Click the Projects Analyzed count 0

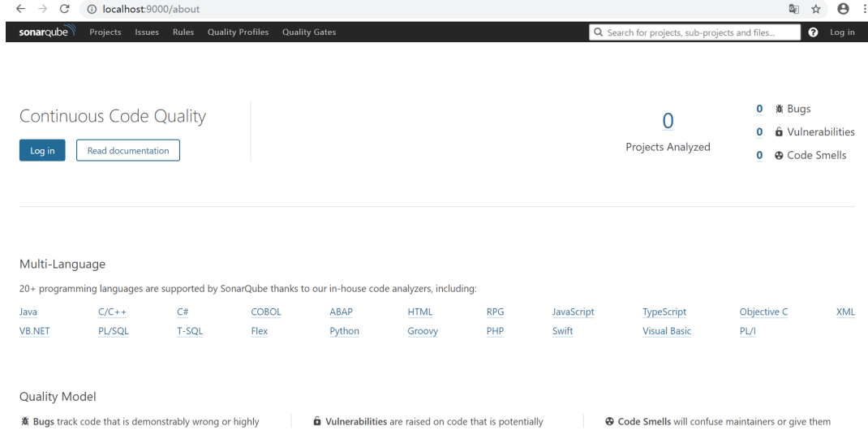668,121
